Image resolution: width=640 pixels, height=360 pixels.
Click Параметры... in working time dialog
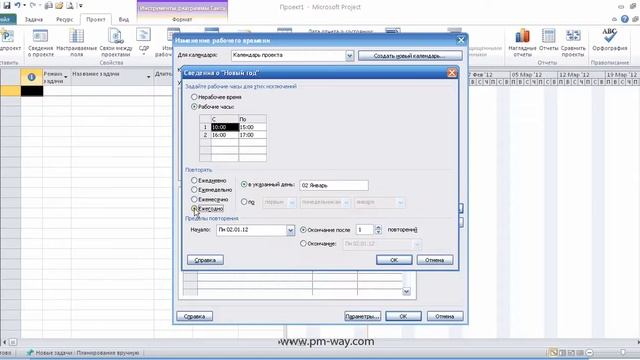362,316
